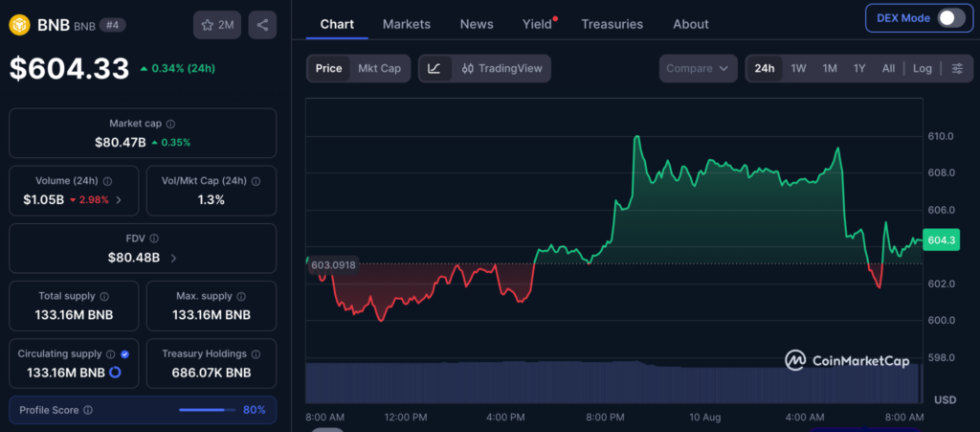The width and height of the screenshot is (980, 432).
Task: Click the $1.05B volume value
Action: tap(43, 200)
